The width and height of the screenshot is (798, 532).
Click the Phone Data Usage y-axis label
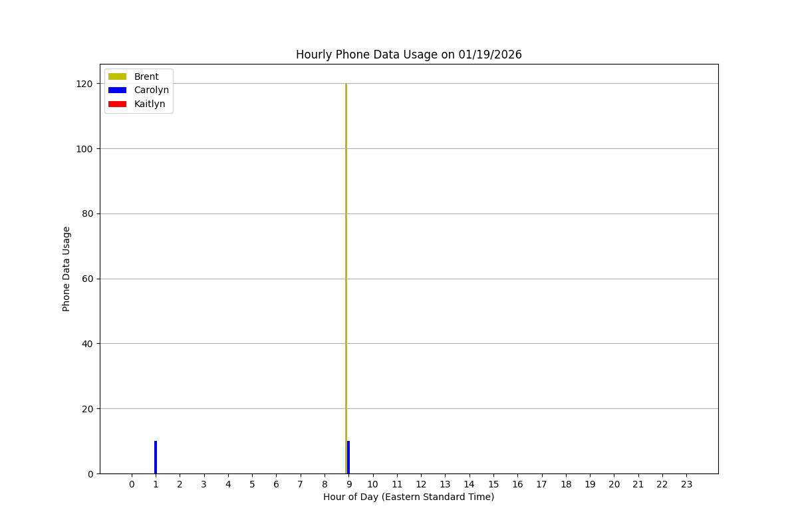(x=66, y=269)
